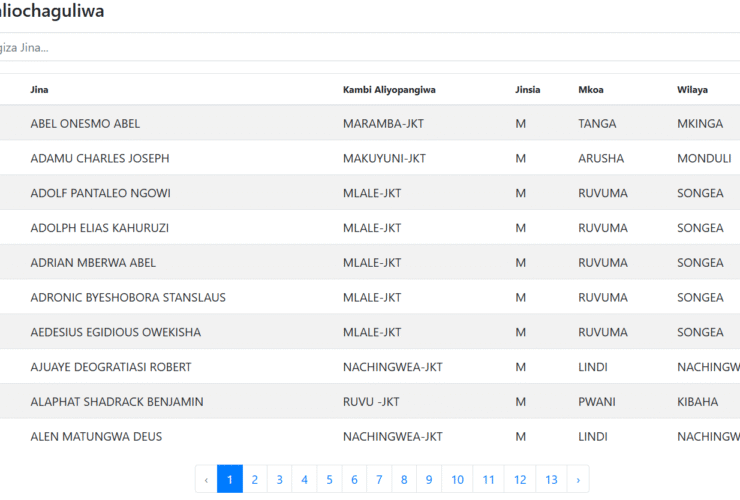
Task: Navigate to page 10
Action: click(x=457, y=480)
